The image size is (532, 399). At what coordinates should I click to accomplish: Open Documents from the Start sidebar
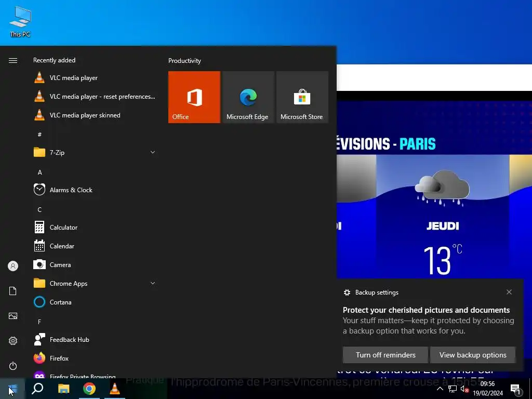(x=13, y=291)
